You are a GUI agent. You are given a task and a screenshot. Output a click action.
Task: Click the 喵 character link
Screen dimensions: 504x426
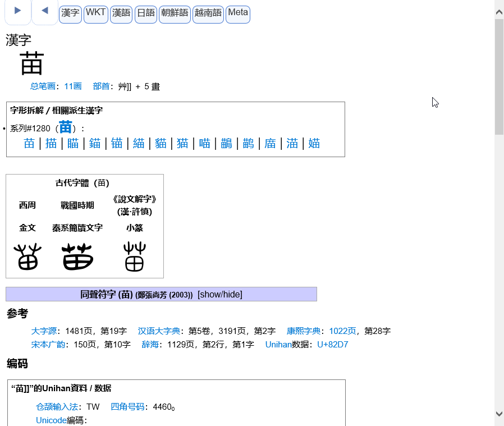coord(205,144)
